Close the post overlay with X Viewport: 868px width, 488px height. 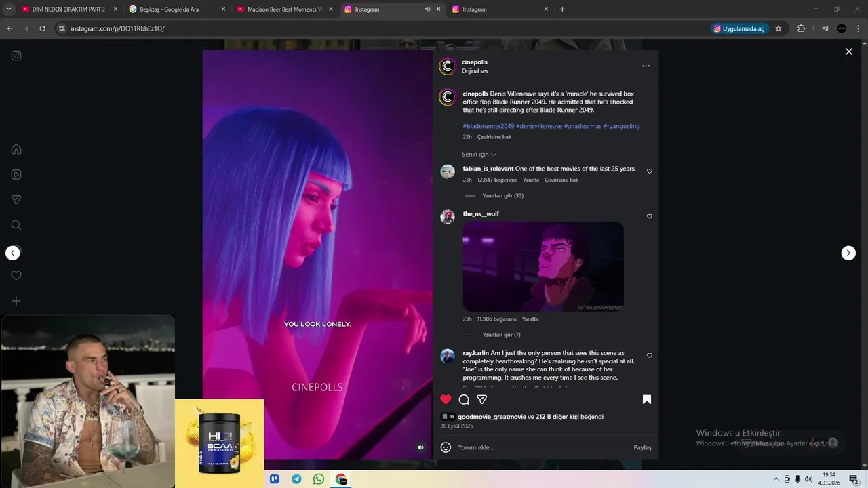848,52
